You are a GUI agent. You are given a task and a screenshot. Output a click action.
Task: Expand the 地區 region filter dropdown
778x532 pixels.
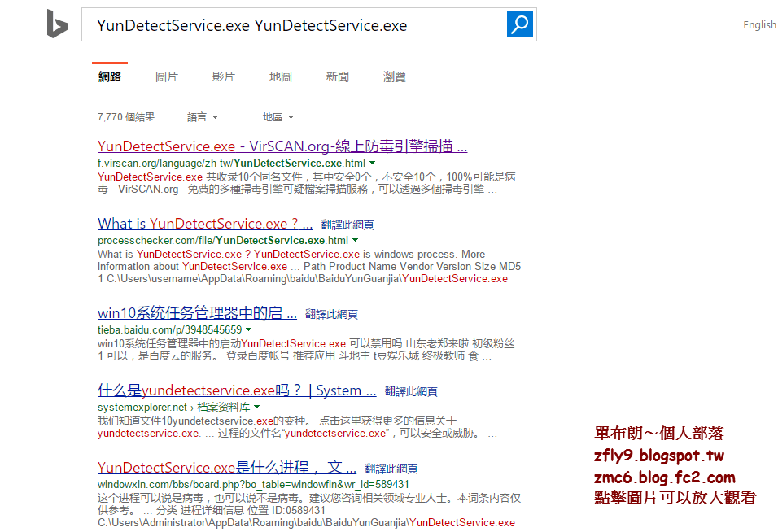pyautogui.click(x=278, y=117)
